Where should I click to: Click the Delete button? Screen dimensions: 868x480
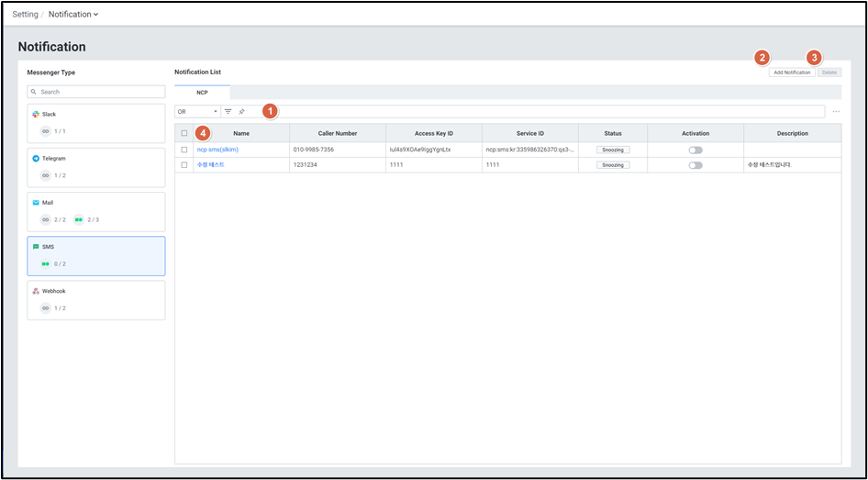(829, 72)
